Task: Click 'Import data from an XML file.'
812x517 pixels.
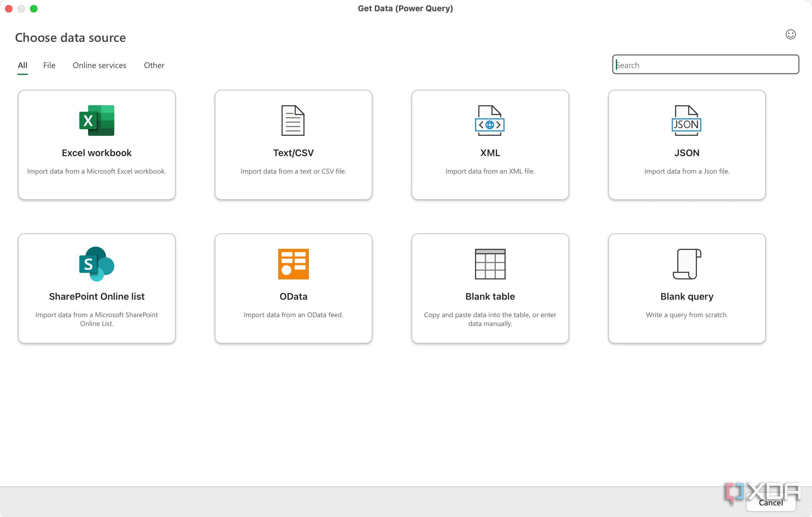Action: click(490, 171)
